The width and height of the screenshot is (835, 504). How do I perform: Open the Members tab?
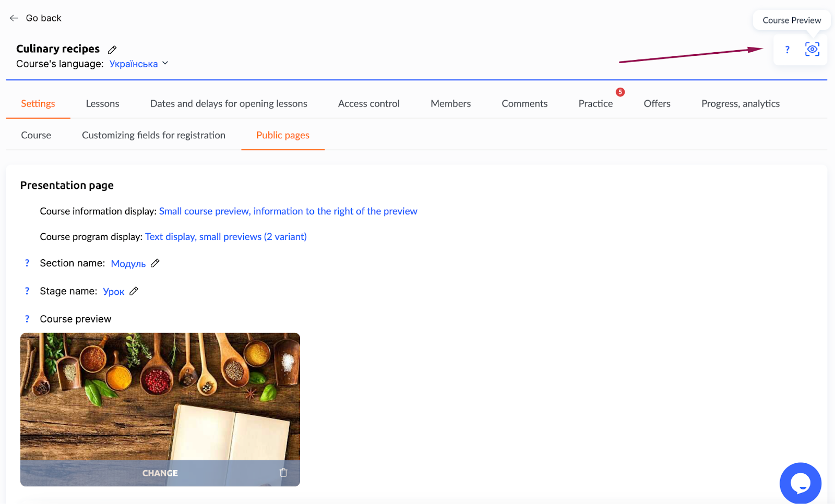[451, 103]
